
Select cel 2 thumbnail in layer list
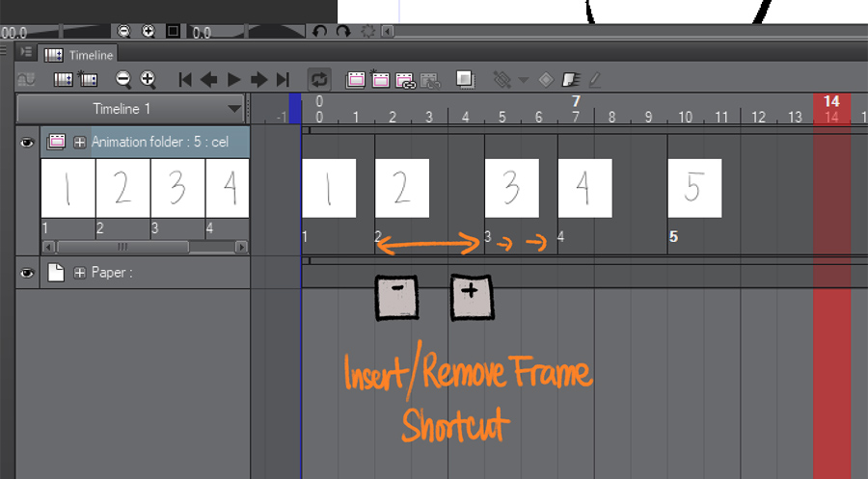tap(122, 188)
